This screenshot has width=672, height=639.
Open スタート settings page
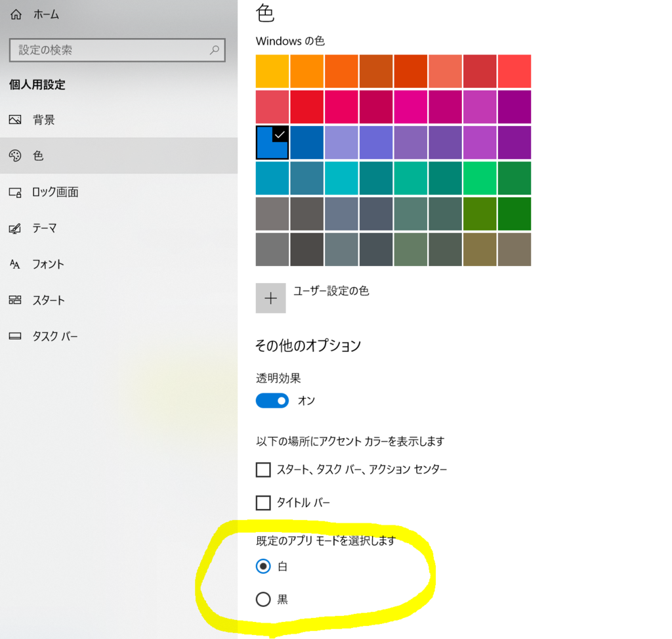coord(119,300)
